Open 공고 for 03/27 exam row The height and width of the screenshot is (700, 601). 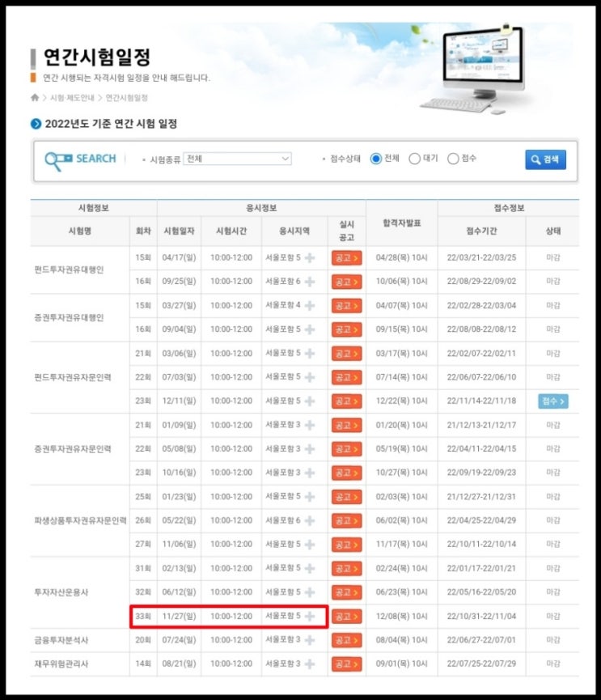[x=347, y=306]
